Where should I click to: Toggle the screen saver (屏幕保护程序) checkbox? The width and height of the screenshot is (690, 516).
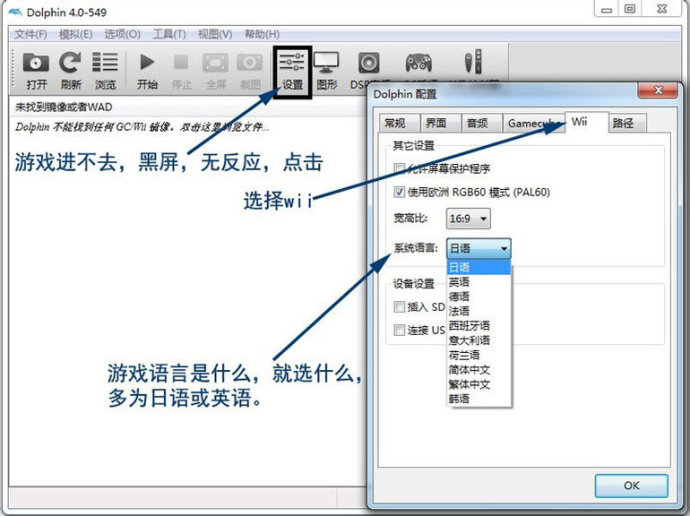[x=399, y=169]
